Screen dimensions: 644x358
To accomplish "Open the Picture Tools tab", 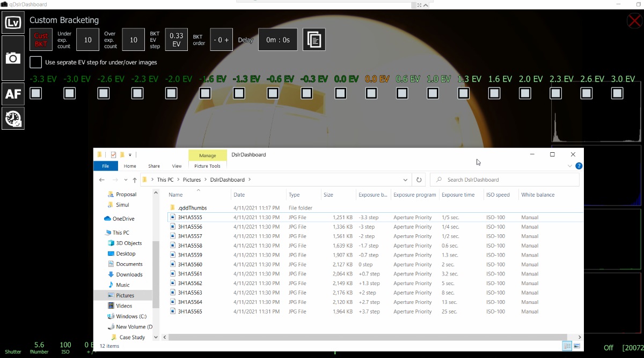I will tap(207, 166).
